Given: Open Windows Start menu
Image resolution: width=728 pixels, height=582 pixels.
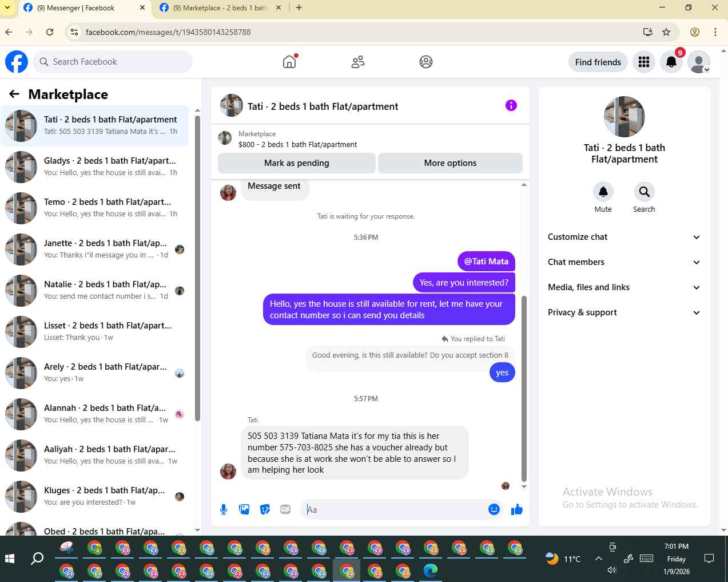Looking at the screenshot, I should click(x=10, y=559).
